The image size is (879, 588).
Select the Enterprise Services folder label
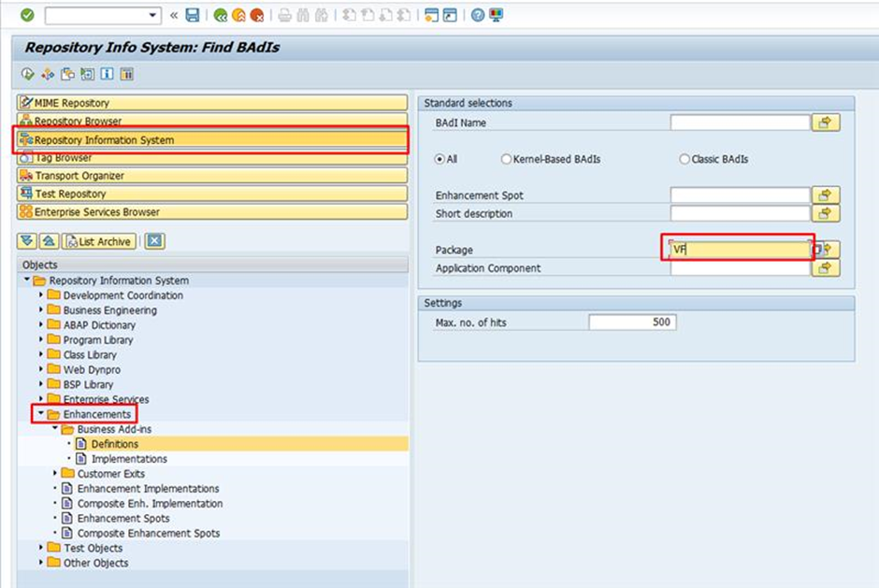(106, 399)
